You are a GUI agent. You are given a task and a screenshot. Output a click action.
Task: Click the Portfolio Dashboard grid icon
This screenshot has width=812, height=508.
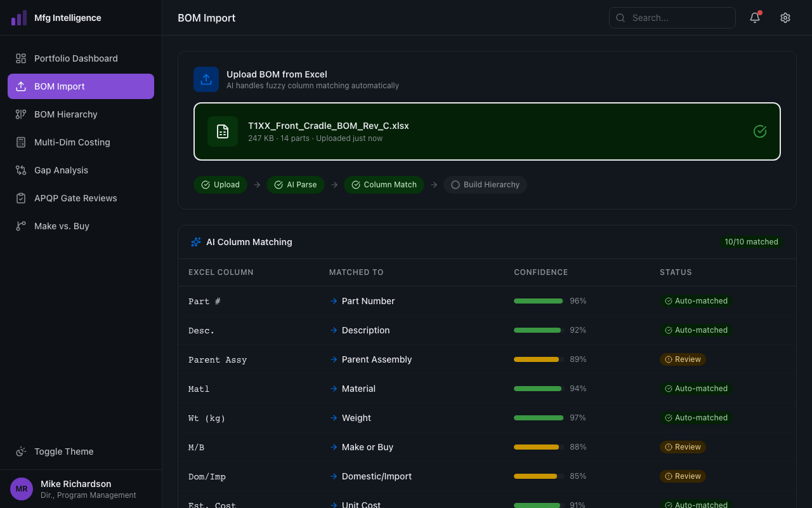(22, 58)
